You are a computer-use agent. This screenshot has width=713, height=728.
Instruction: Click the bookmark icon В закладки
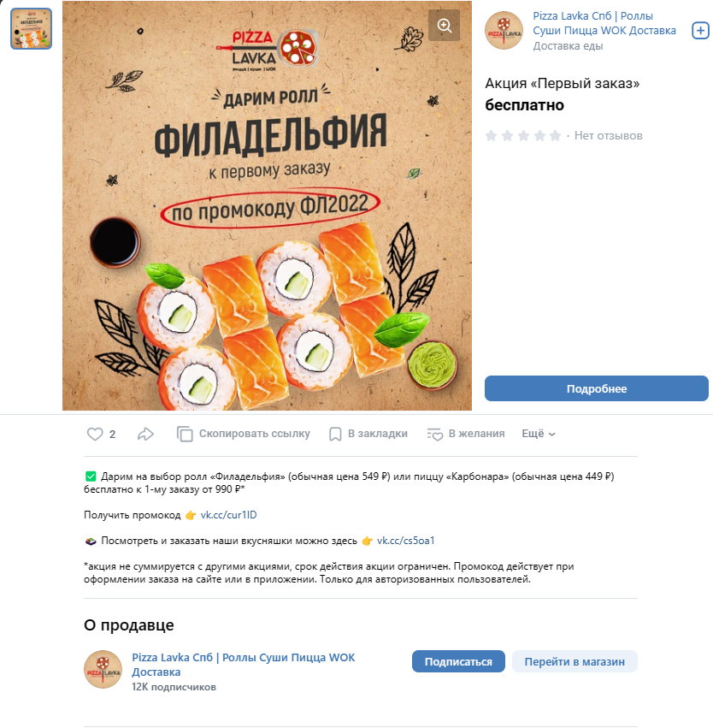(335, 434)
